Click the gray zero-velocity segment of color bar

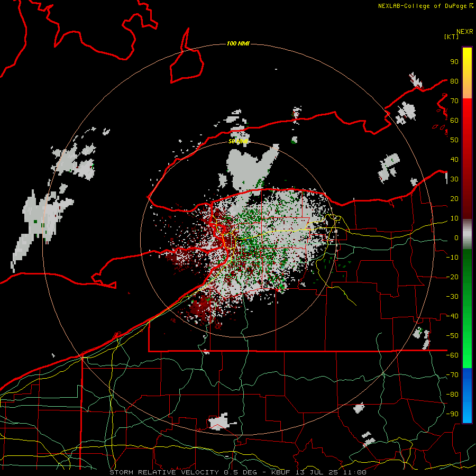pyautogui.click(x=467, y=234)
